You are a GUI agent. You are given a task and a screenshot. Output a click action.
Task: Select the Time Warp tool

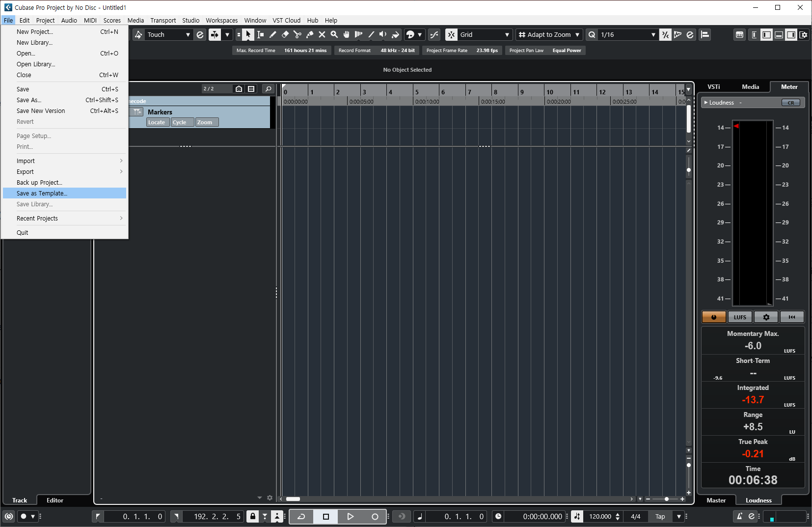coord(358,34)
